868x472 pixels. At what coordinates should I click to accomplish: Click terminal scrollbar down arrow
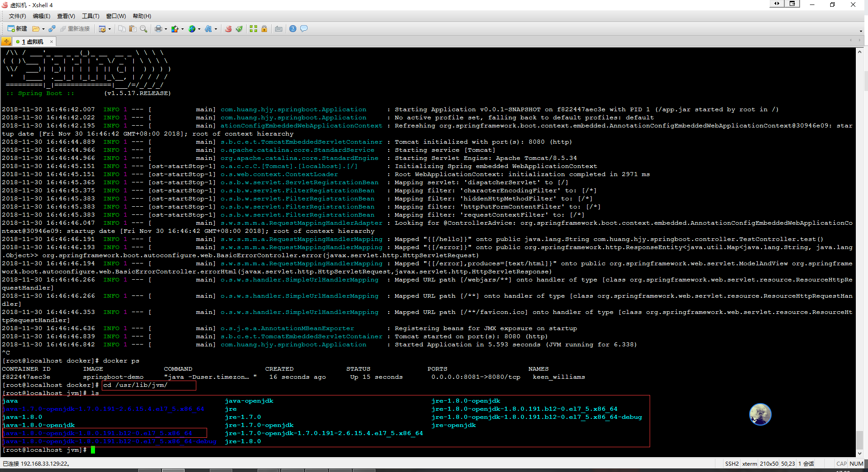coord(859,454)
